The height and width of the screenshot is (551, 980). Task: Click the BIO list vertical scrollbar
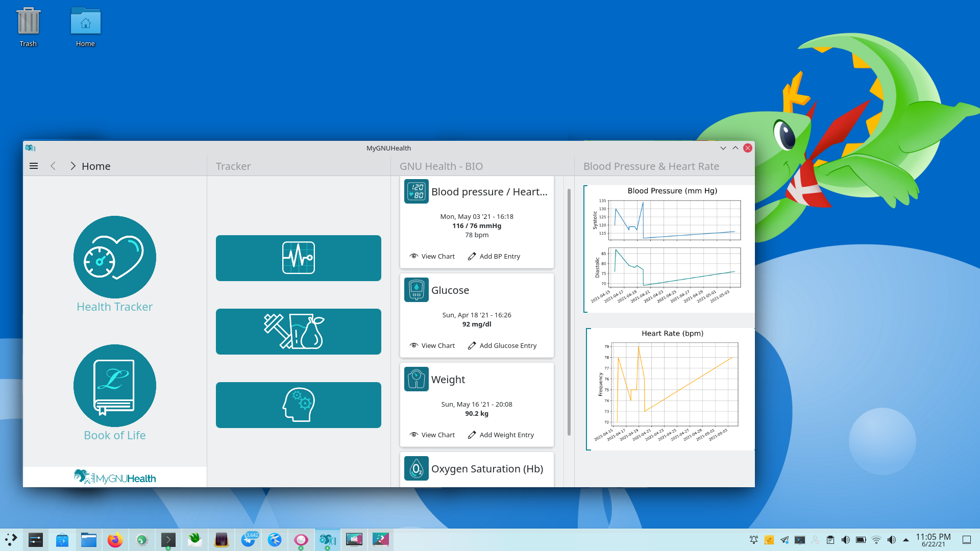pos(569,311)
